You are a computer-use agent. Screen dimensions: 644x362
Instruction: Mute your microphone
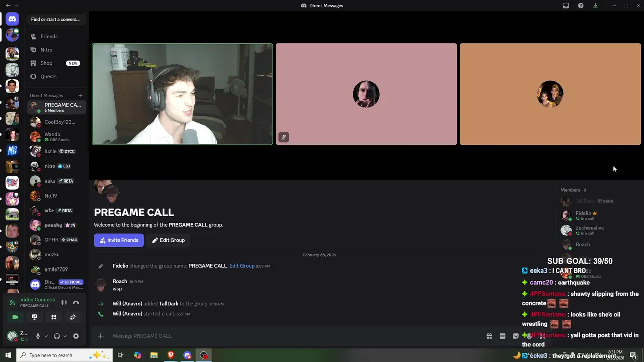coord(37,336)
